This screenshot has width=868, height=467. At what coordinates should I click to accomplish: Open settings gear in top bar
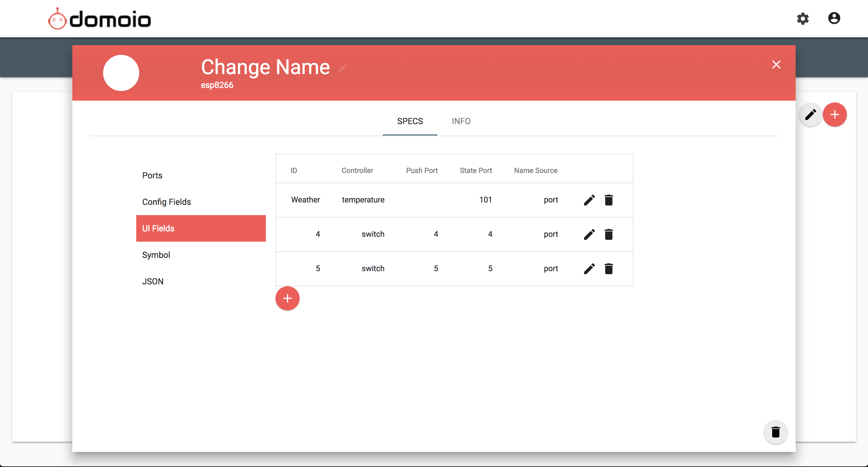(x=803, y=19)
